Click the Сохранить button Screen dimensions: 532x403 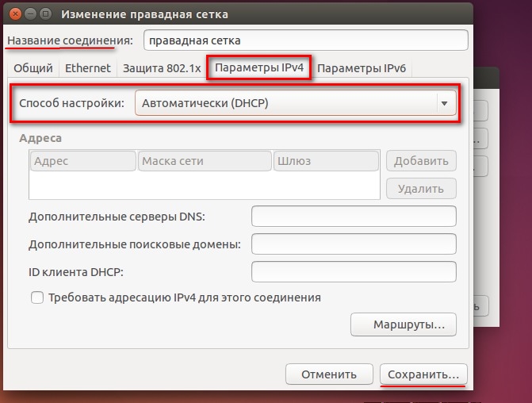click(423, 374)
